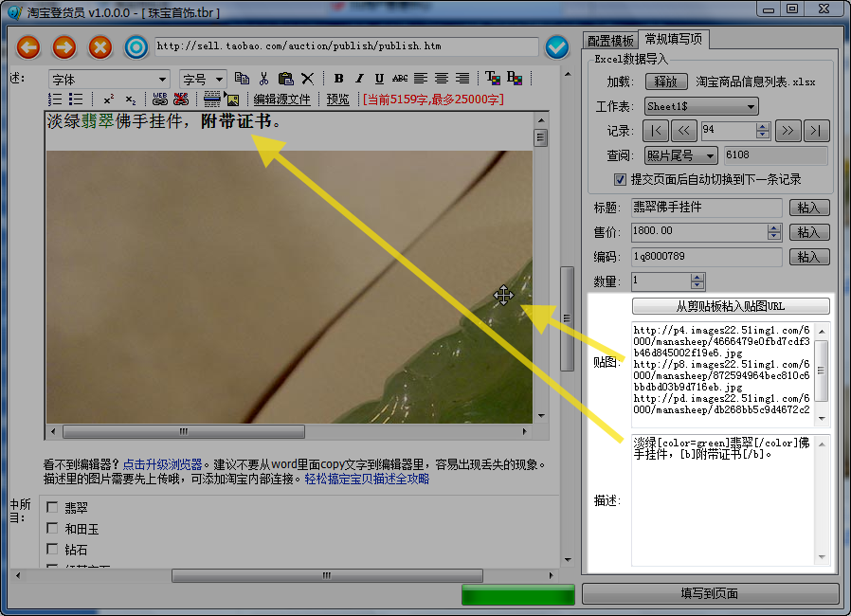Click the editor horizontal scrollbar thumb
Viewport: 851px width, 616px height.
click(184, 432)
